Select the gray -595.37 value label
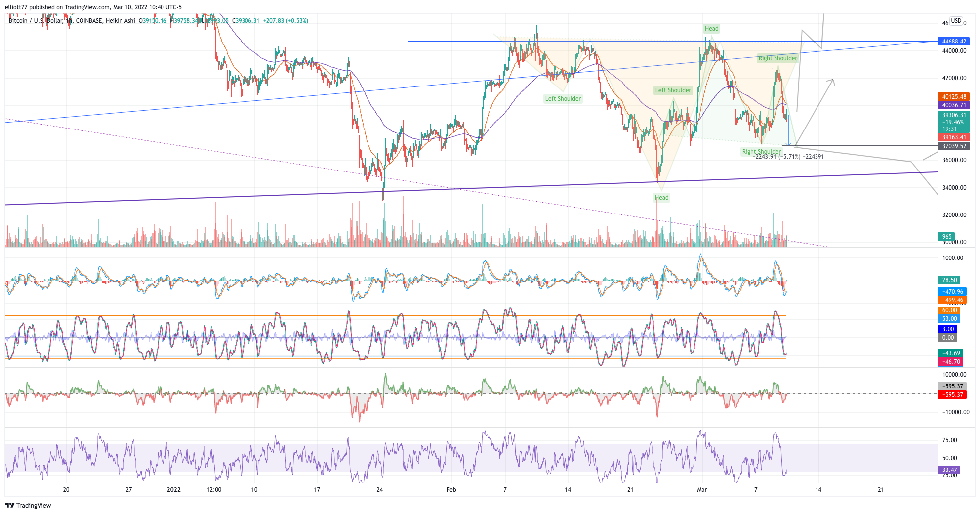Image resolution: width=980 pixels, height=514 pixels. pyautogui.click(x=952, y=386)
